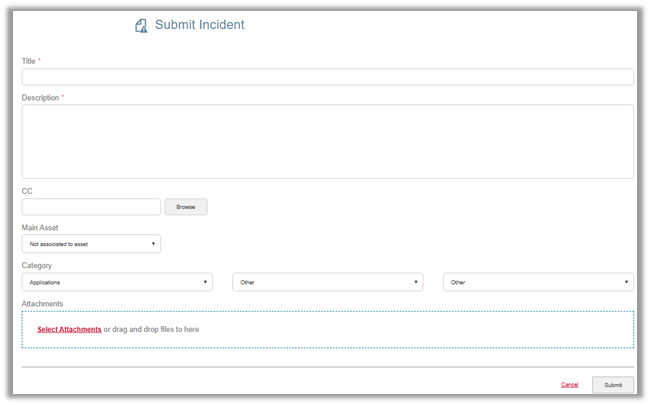
Task: Click the Category section label
Action: point(37,266)
